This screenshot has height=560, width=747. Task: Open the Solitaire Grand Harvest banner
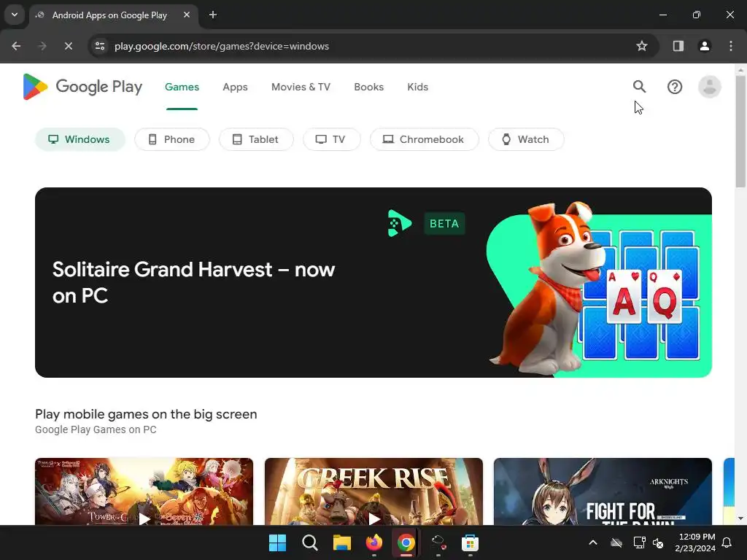(373, 282)
